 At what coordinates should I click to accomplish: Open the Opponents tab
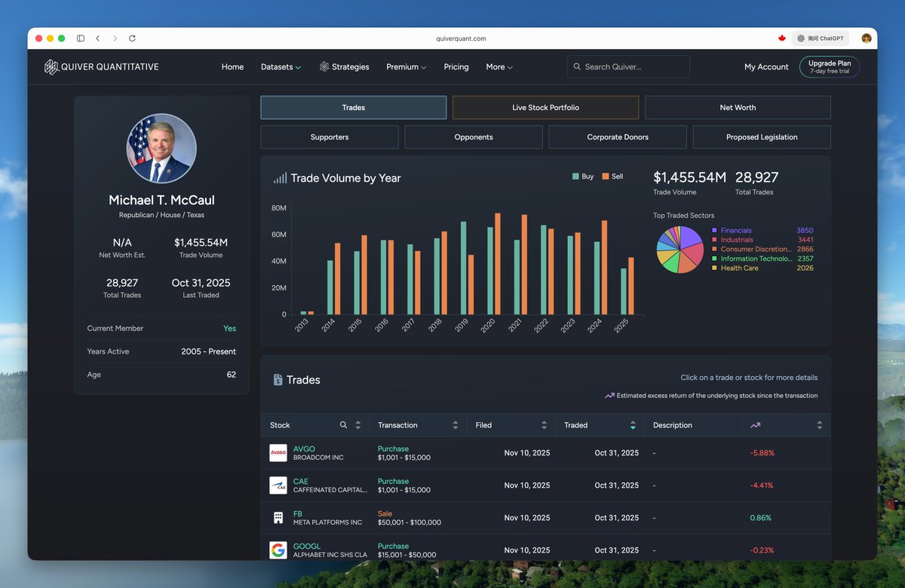click(x=474, y=137)
